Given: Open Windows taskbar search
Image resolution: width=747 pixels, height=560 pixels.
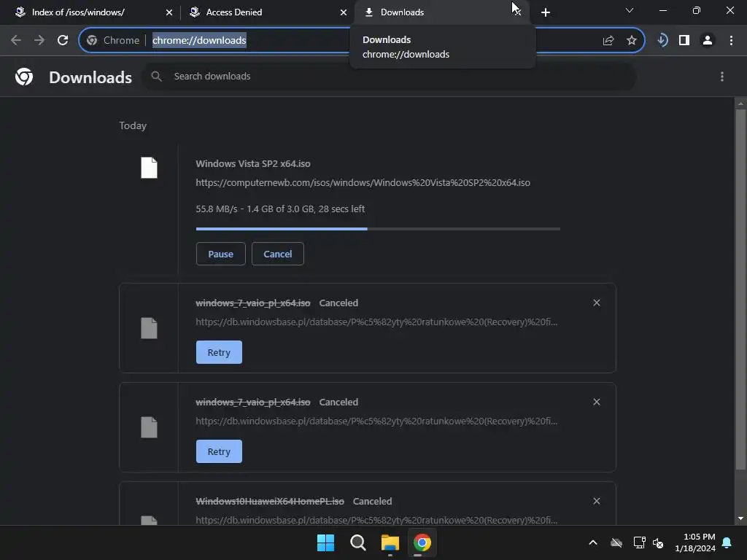Looking at the screenshot, I should 357,542.
